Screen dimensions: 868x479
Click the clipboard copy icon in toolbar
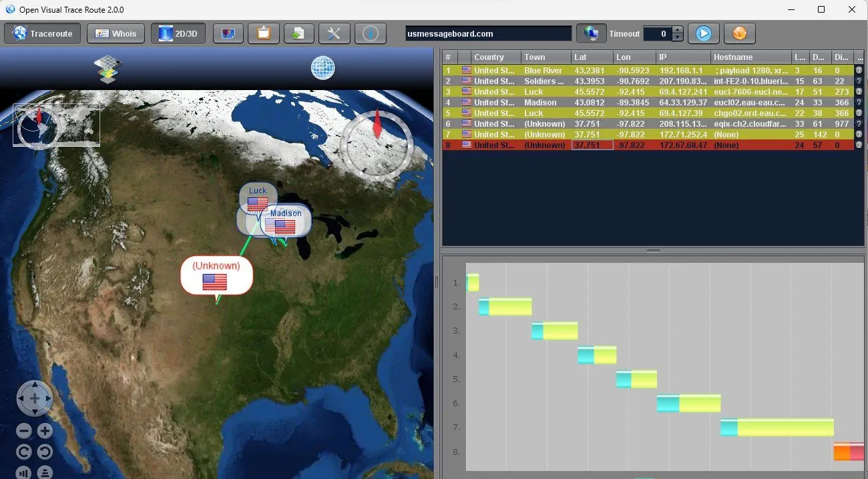tap(264, 33)
